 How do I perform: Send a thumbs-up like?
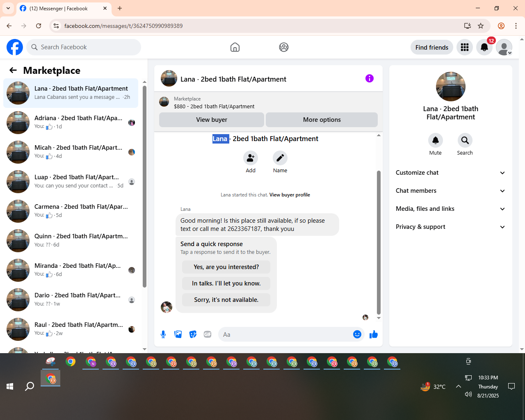click(374, 334)
